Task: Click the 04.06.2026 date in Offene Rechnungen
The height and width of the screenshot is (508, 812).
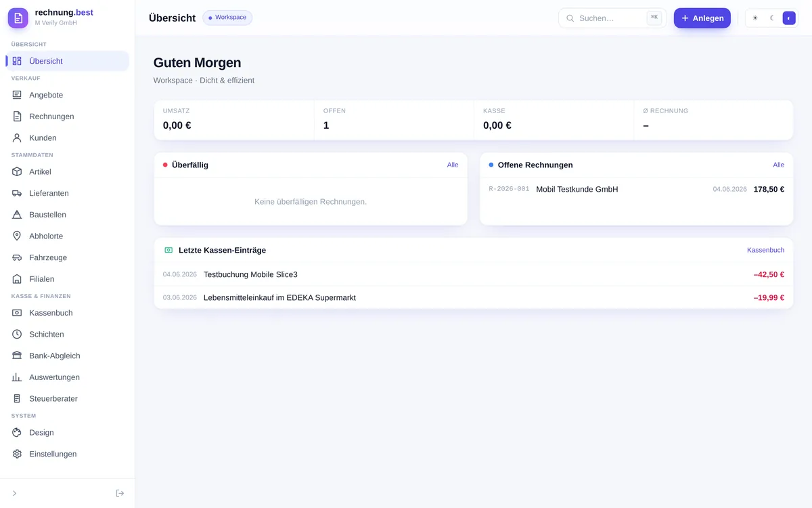Action: (729, 189)
